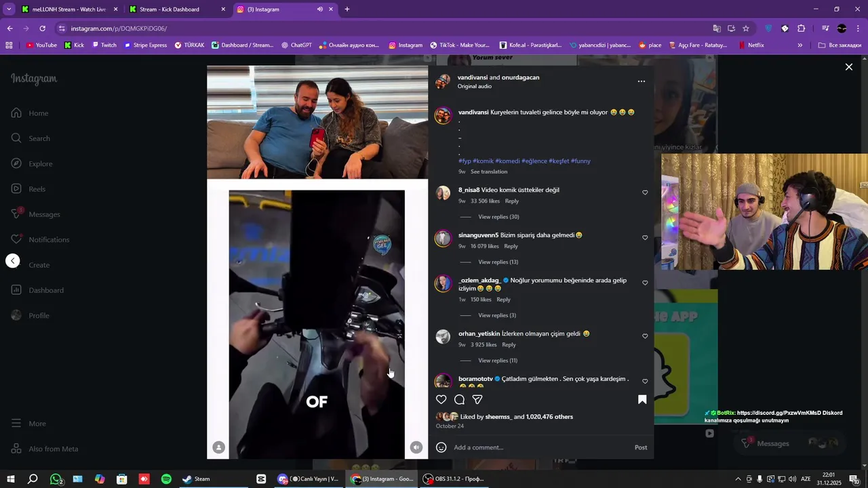868x488 pixels.
Task: Click the previous post arrow button
Action: tap(13, 261)
